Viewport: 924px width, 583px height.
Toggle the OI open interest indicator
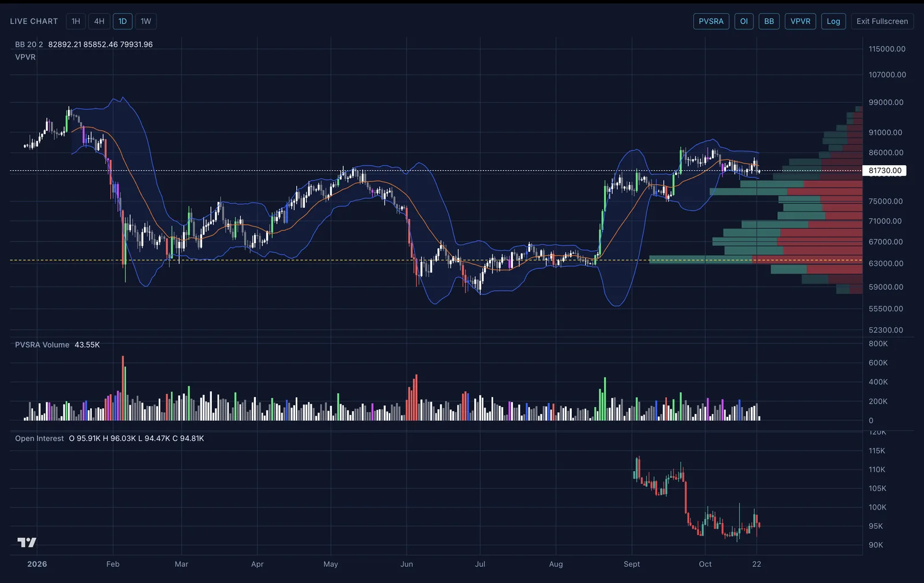(x=744, y=21)
